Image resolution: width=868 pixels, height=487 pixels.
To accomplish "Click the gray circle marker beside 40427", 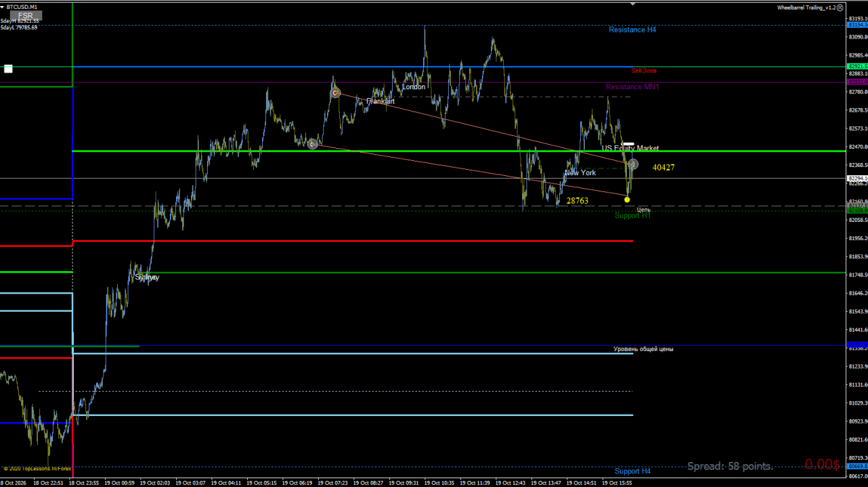I will pyautogui.click(x=633, y=164).
